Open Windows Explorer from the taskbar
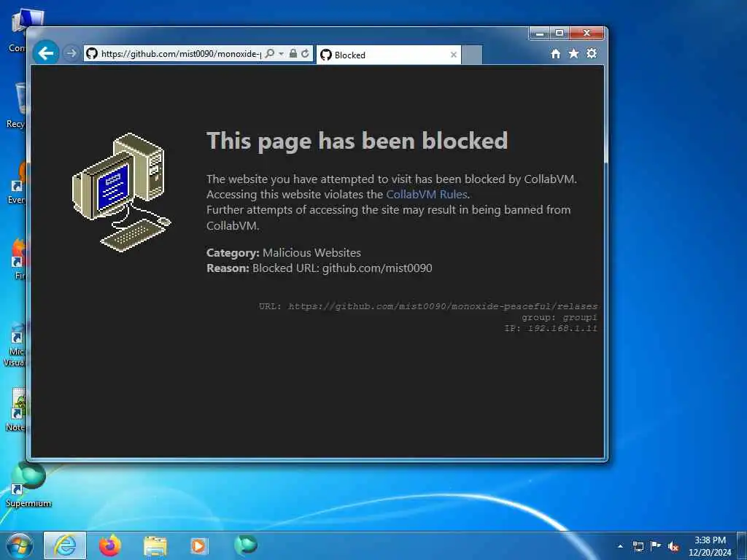 point(155,545)
